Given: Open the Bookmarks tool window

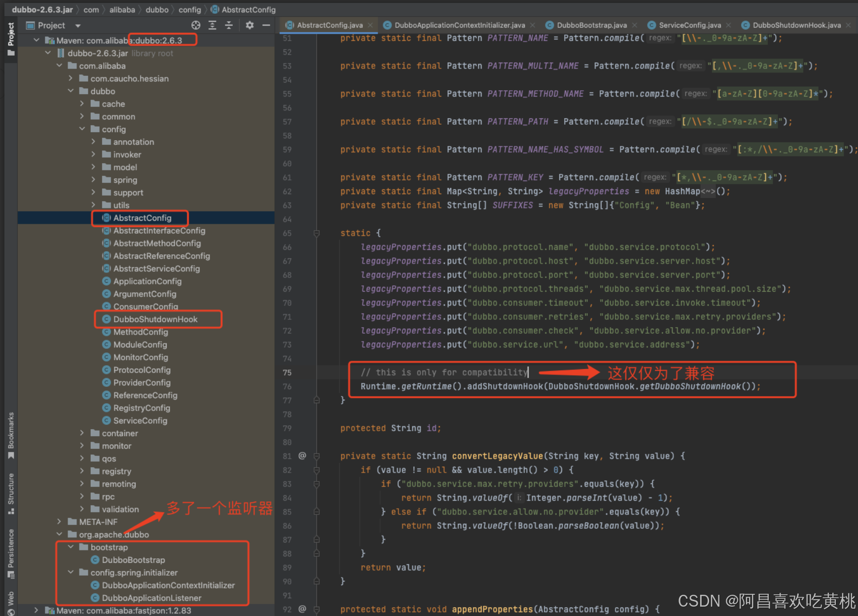Looking at the screenshot, I should click(11, 436).
